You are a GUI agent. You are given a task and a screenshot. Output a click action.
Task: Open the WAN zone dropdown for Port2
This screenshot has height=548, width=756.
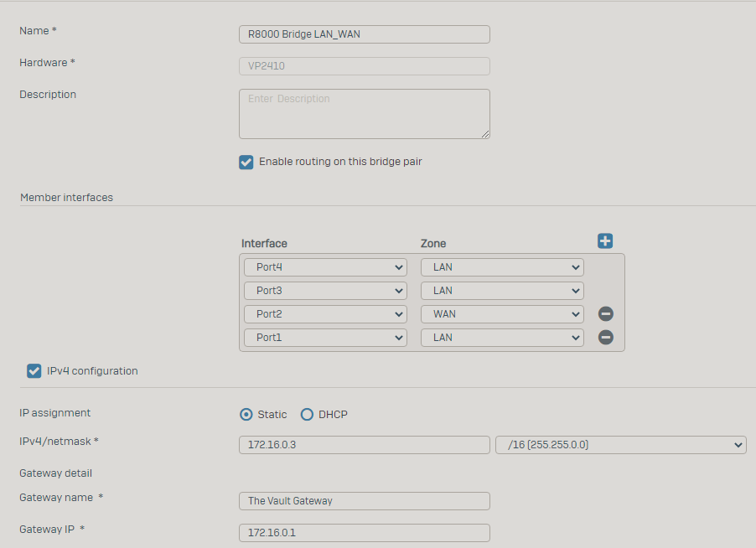point(502,314)
